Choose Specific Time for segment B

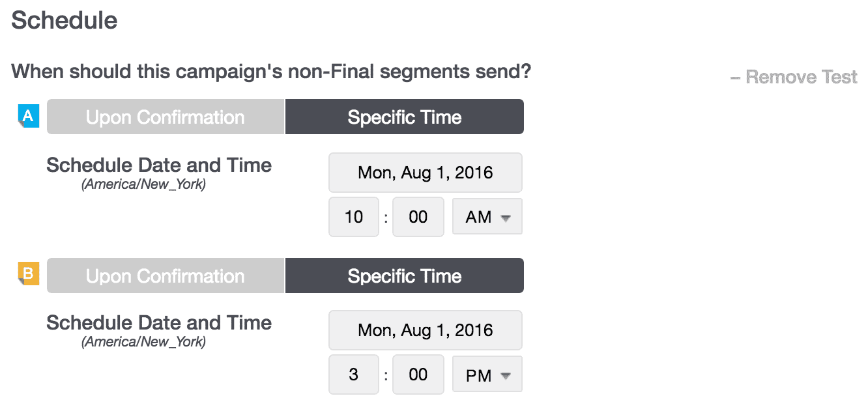pos(404,275)
